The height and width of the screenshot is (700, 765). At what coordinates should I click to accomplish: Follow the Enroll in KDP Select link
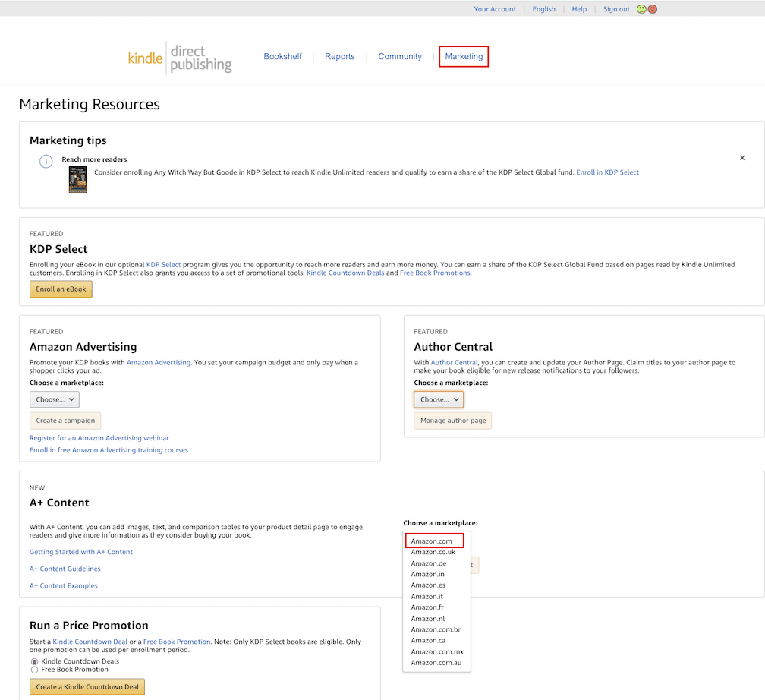tap(607, 172)
